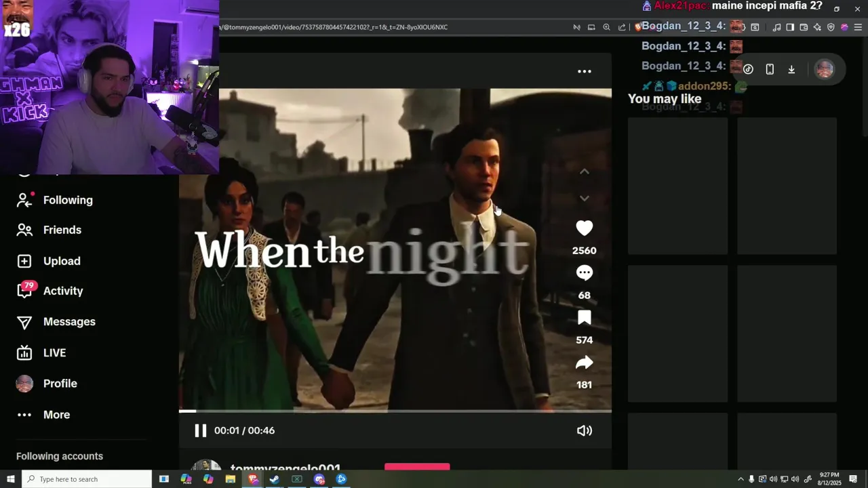The height and width of the screenshot is (488, 868).
Task: Click the TikTok coin icon in top pill
Action: (x=748, y=69)
